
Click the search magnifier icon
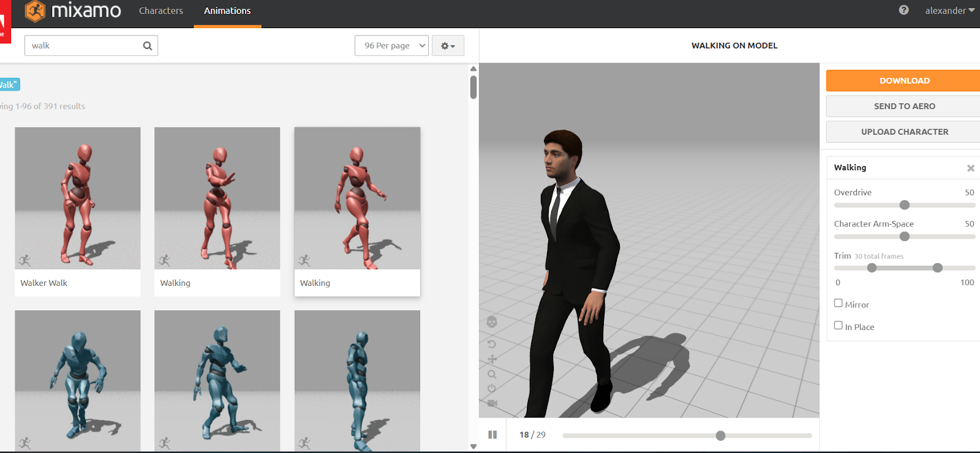tap(148, 45)
